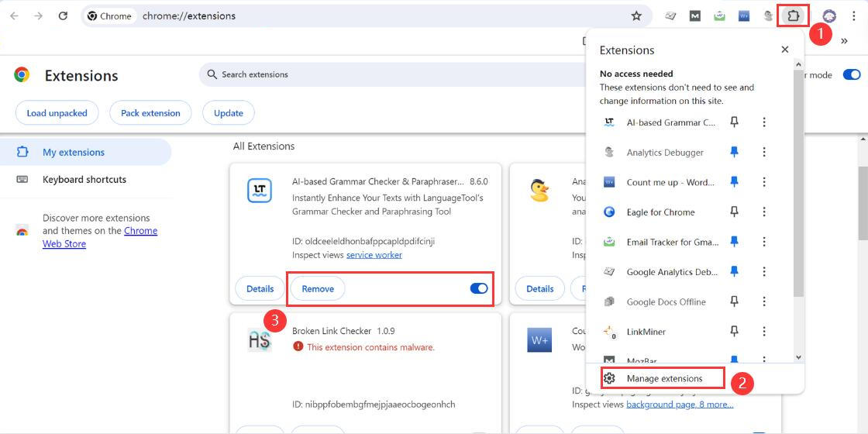Go back to previous page
The width and height of the screenshot is (868, 434).
point(15,16)
